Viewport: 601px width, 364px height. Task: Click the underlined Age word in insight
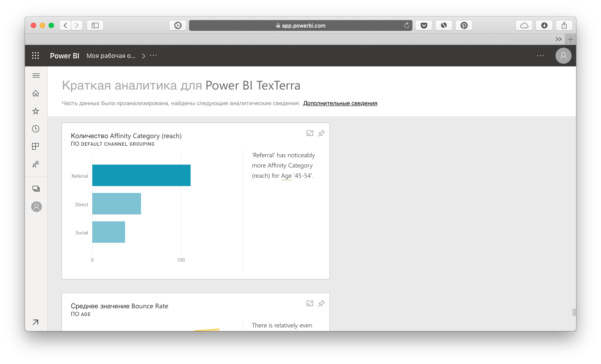pyautogui.click(x=286, y=176)
